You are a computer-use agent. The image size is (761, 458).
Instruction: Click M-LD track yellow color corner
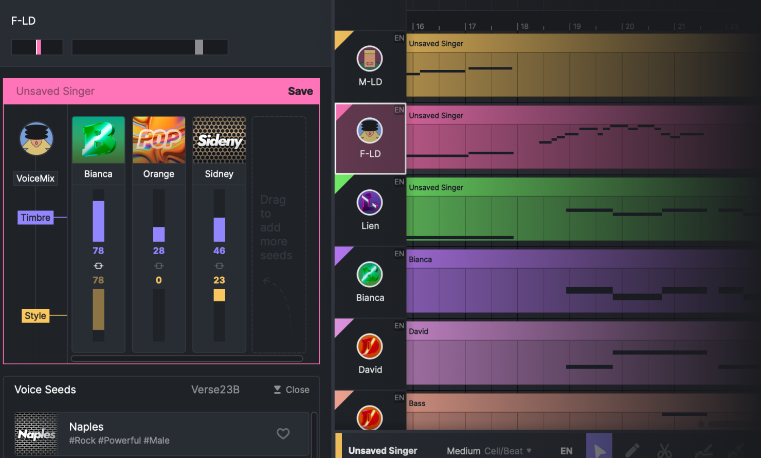click(x=342, y=38)
